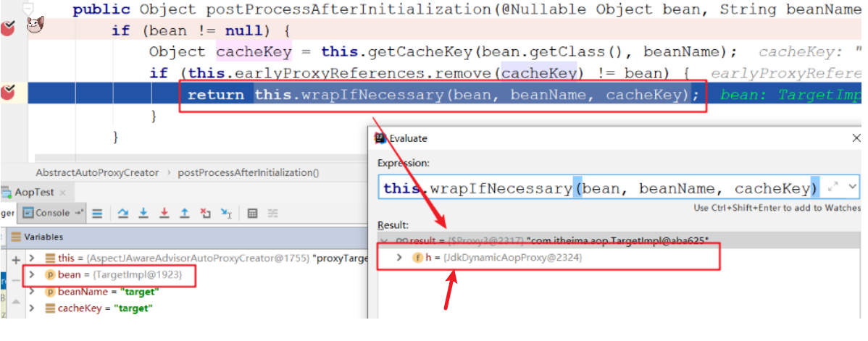Click the expand expression field icon
The width and height of the screenshot is (868, 341).
click(x=834, y=188)
